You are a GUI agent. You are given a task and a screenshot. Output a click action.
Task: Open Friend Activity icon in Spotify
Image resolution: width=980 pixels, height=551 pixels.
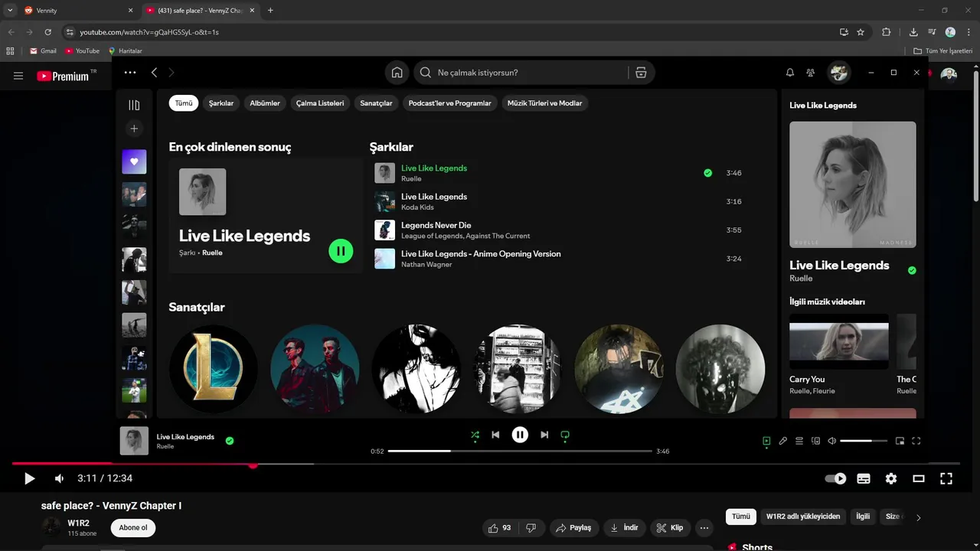pos(810,73)
